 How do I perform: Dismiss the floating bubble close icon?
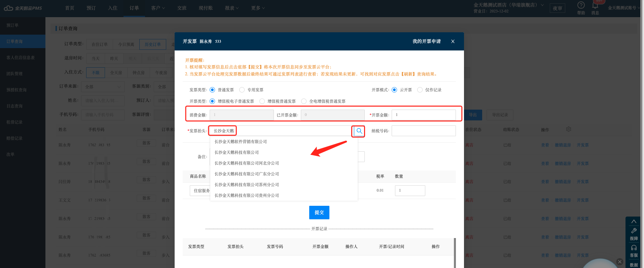pos(620,262)
